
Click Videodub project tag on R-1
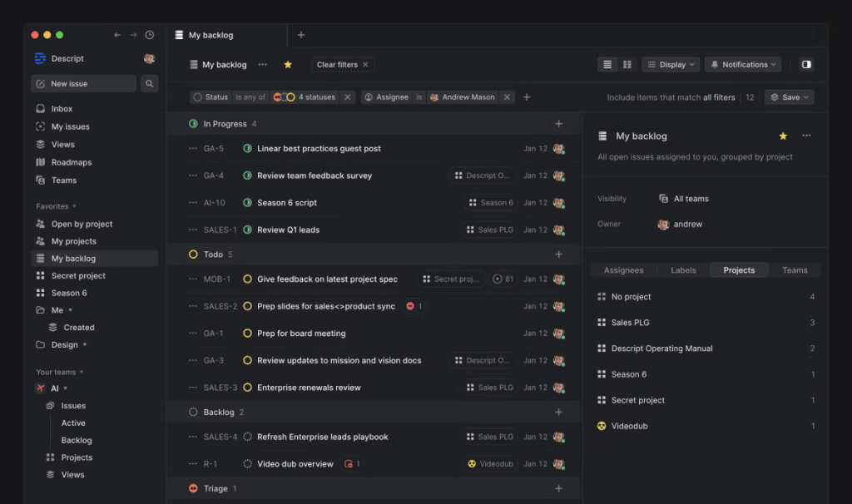click(490, 464)
